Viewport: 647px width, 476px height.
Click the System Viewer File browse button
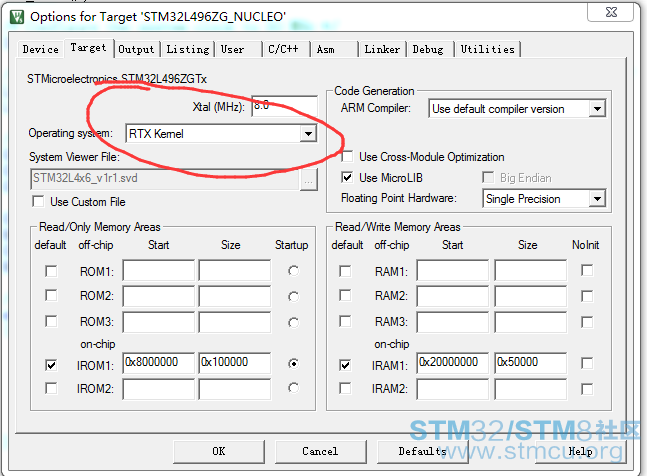tap(309, 180)
